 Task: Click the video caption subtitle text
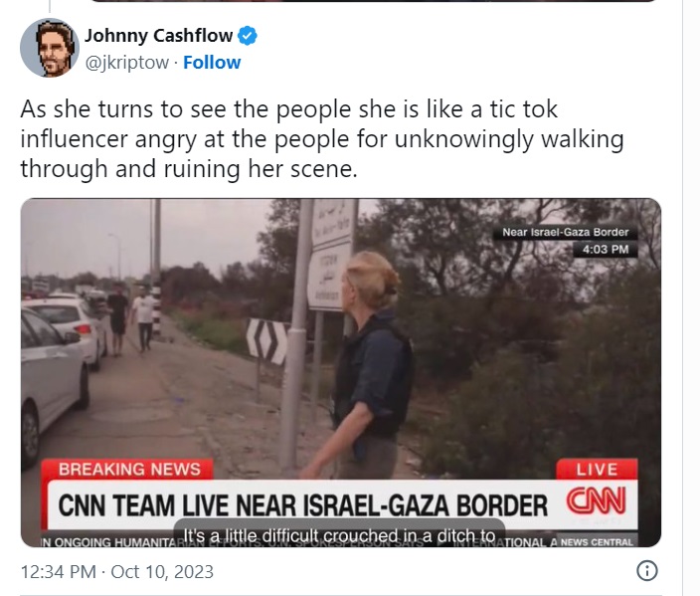339,535
